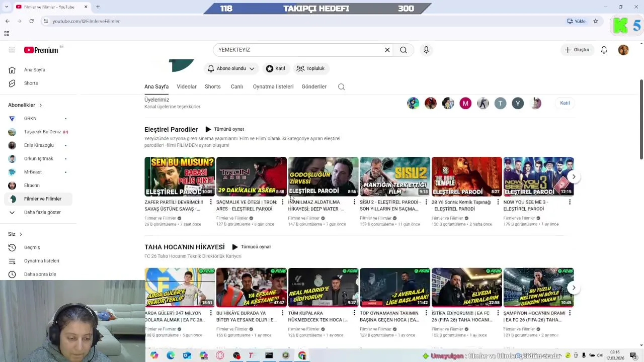
Task: Open options menu for NOW YOU SEE ME 3
Action: pyautogui.click(x=570, y=202)
